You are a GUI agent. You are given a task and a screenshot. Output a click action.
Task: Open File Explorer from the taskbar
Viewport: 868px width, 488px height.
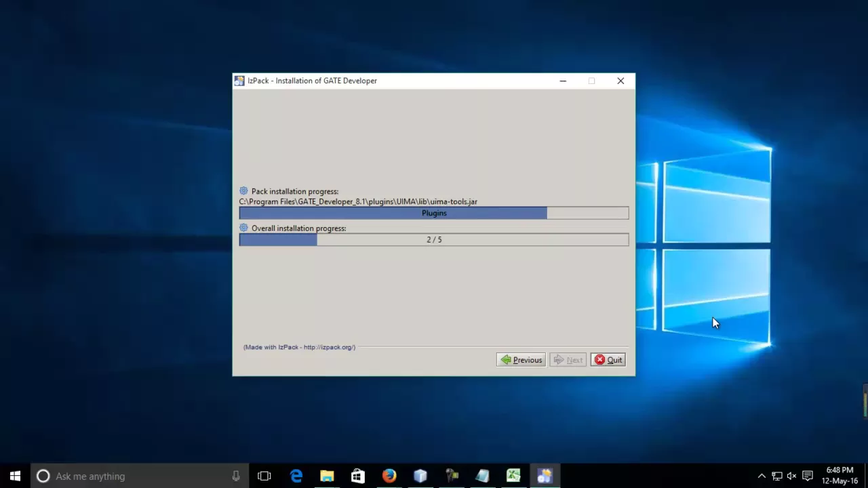click(x=327, y=476)
